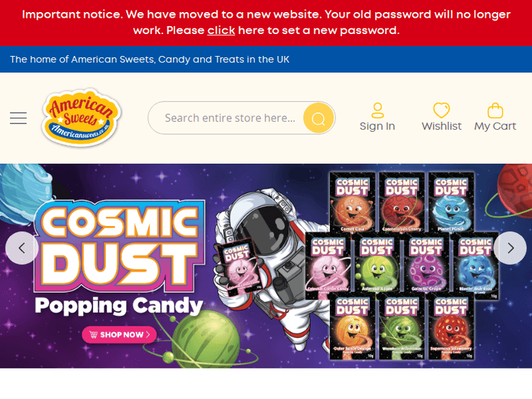The height and width of the screenshot is (399, 532).
Task: Open the hamburger navigation menu
Action: (x=18, y=118)
